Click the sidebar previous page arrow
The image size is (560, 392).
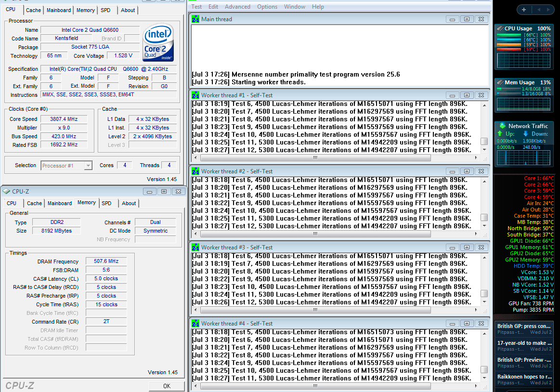538,10
